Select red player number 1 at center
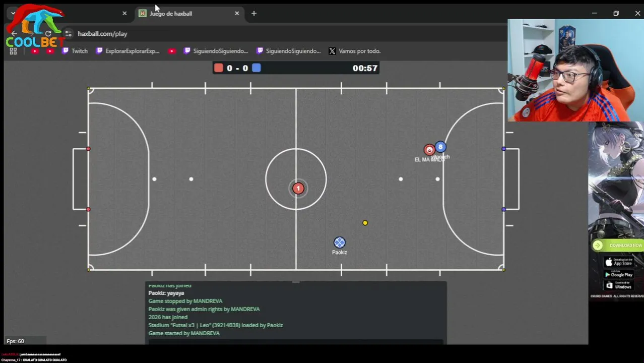644x363 pixels. tap(298, 189)
